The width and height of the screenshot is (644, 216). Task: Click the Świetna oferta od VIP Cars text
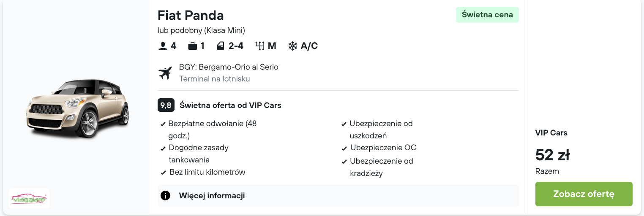coord(230,105)
